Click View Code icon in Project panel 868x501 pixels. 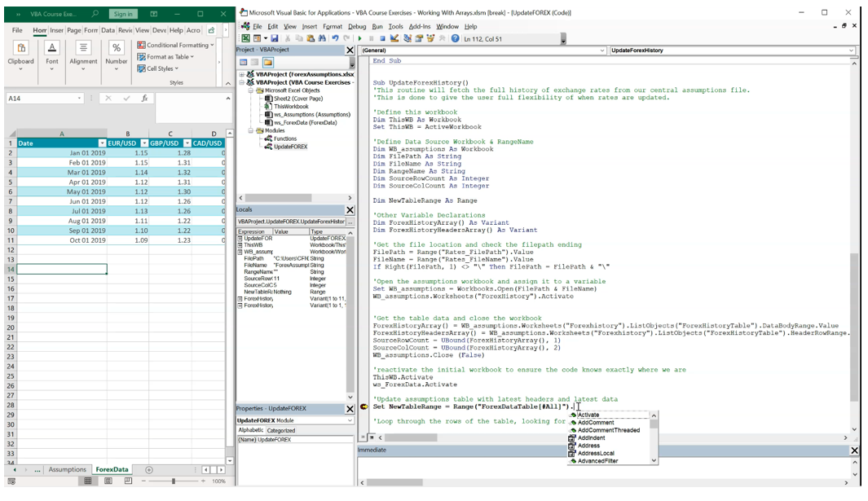point(243,62)
